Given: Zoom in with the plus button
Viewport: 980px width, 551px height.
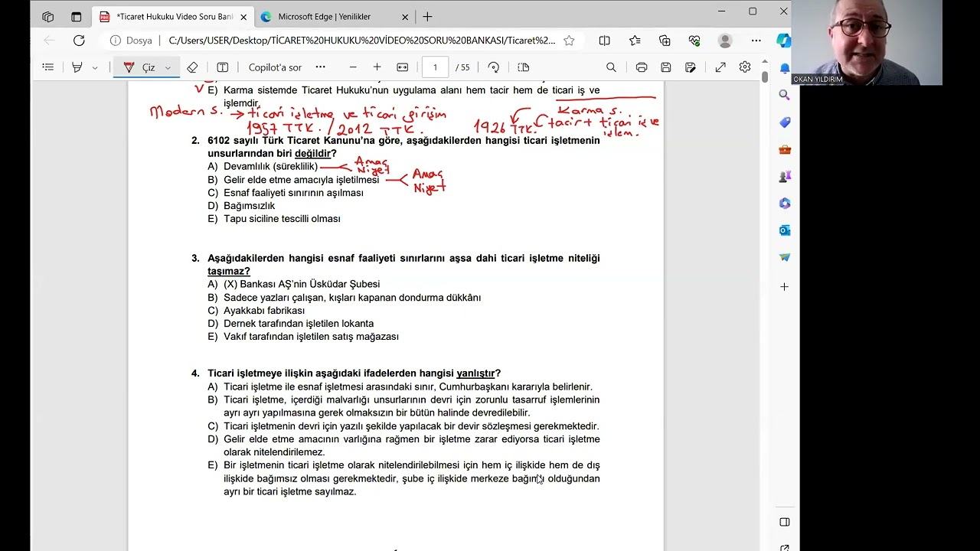Looking at the screenshot, I should click(377, 67).
